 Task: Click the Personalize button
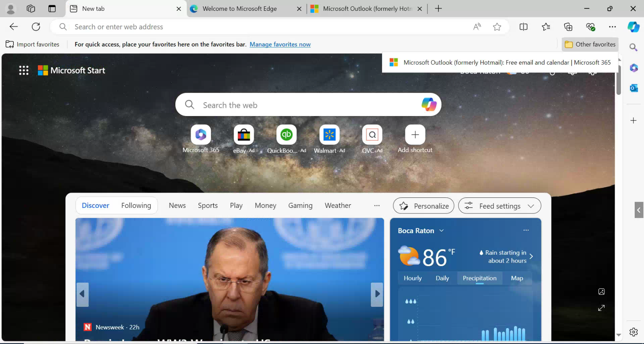(424, 206)
